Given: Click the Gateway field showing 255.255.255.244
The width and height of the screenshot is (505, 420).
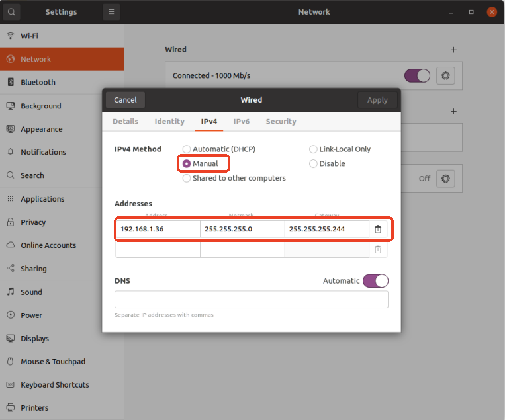Looking at the screenshot, I should click(x=326, y=229).
